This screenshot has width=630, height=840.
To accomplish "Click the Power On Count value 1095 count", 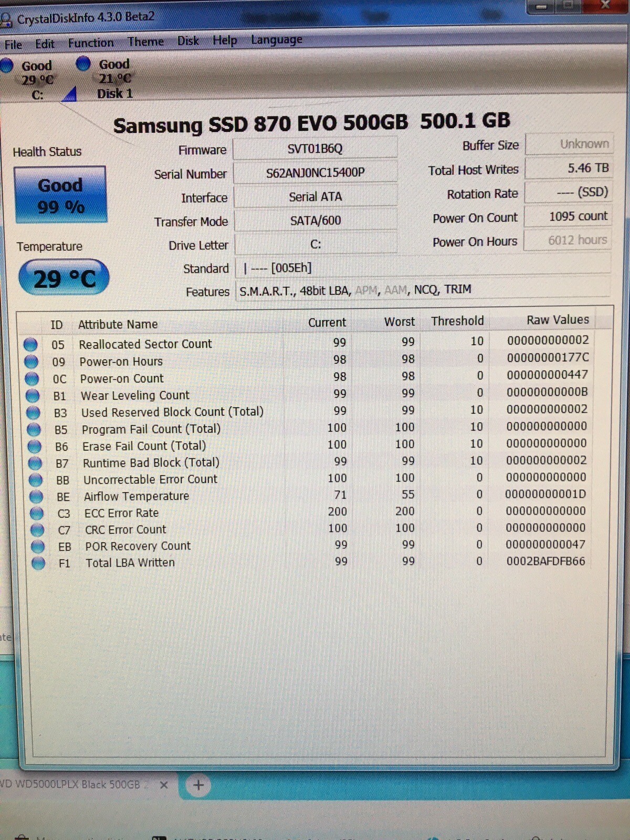I will coord(569,216).
